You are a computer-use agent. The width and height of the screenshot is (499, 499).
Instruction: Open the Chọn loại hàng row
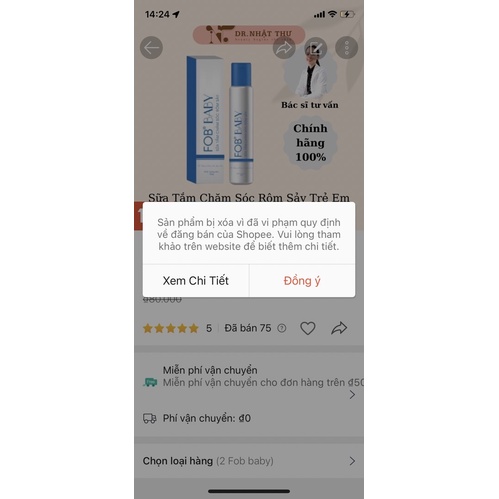point(249,461)
